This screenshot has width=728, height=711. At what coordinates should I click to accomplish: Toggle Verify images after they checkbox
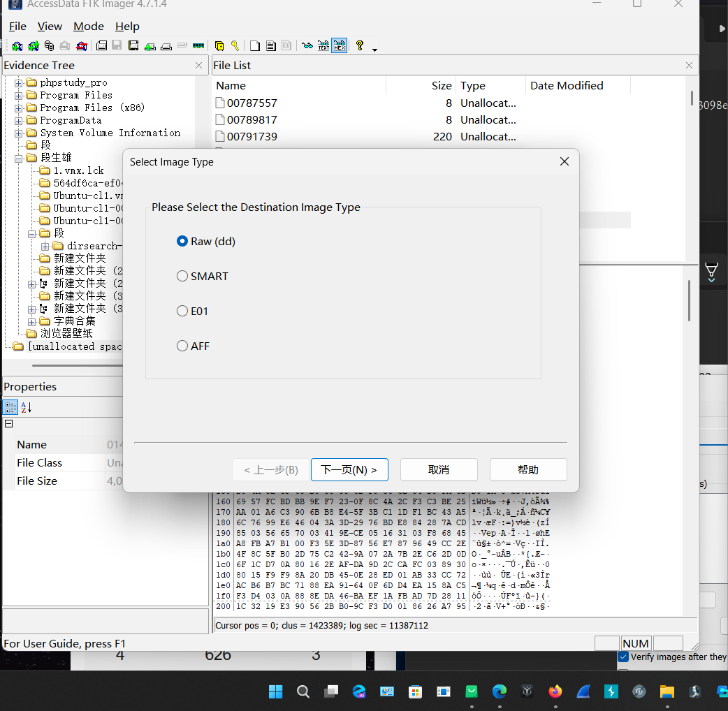(623, 657)
